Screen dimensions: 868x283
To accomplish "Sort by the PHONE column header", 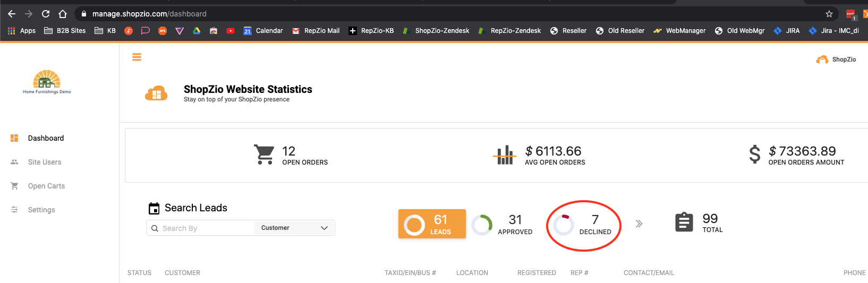I will pos(854,273).
